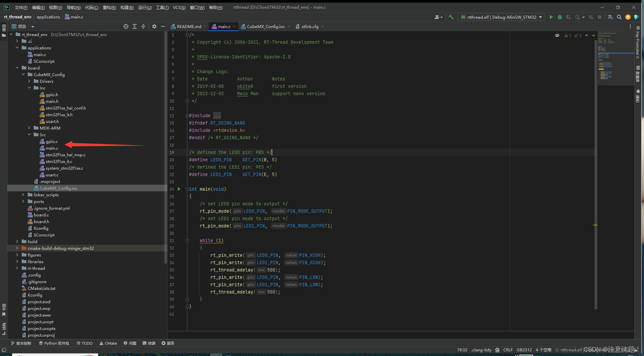The image size is (644, 356).
Task: Open the 服务 tool window
Action: coord(168,343)
